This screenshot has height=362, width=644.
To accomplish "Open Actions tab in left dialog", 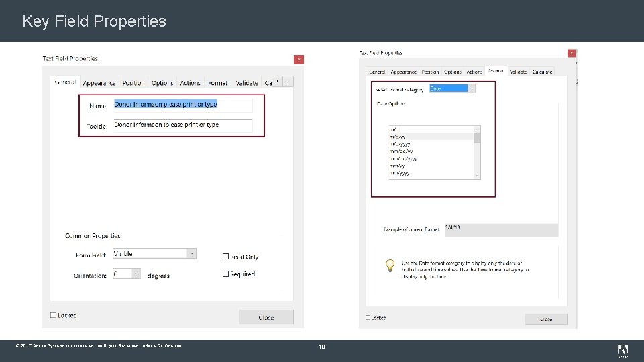I will 190,83.
